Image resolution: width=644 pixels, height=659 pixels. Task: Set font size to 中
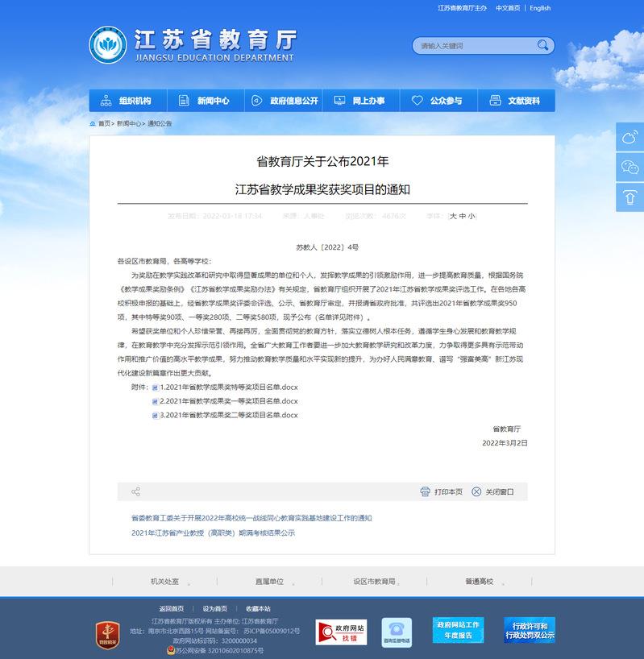[463, 216]
